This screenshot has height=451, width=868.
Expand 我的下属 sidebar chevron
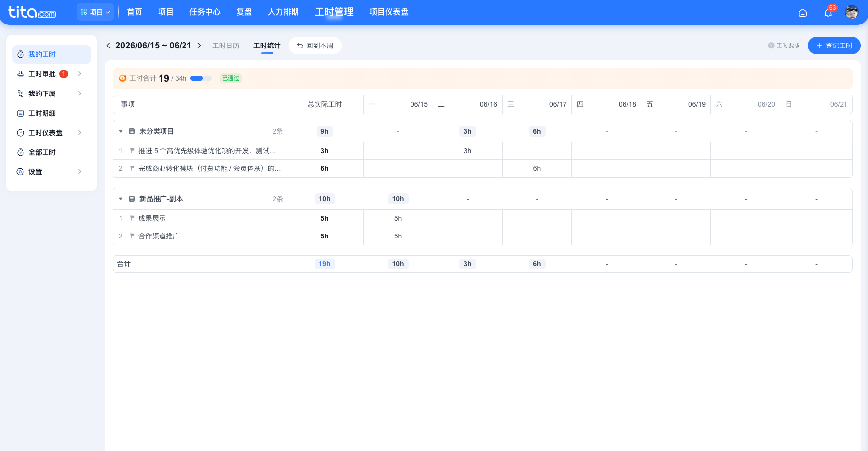point(80,94)
